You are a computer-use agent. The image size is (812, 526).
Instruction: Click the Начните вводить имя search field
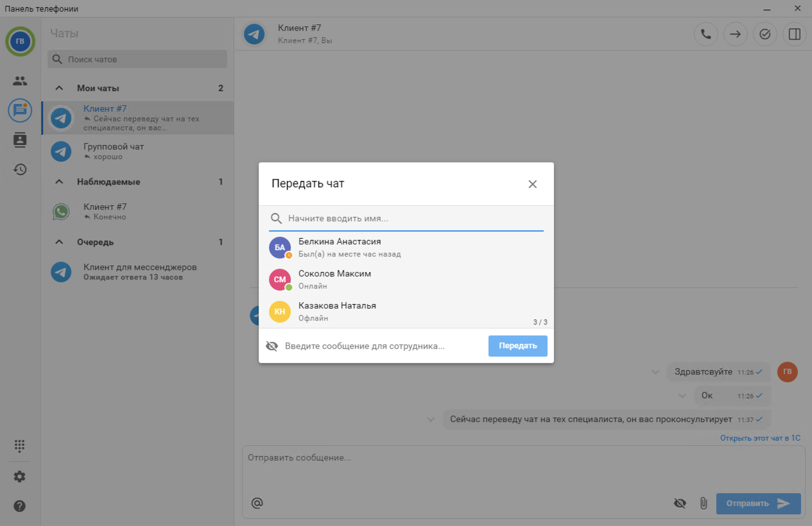coord(411,219)
